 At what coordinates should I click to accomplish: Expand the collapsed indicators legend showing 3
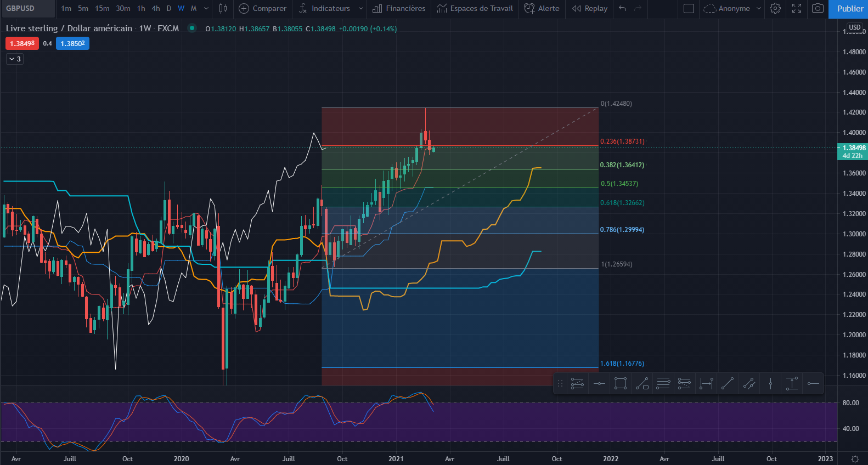[15, 59]
